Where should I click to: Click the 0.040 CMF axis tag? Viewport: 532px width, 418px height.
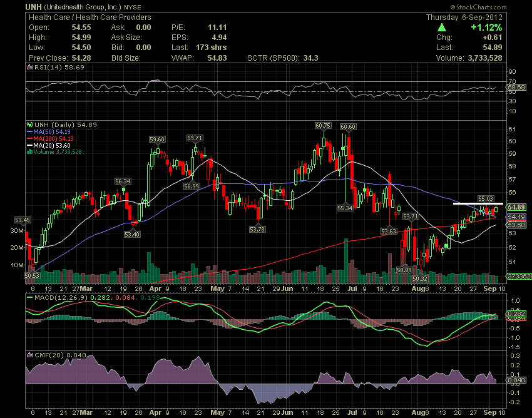click(516, 380)
